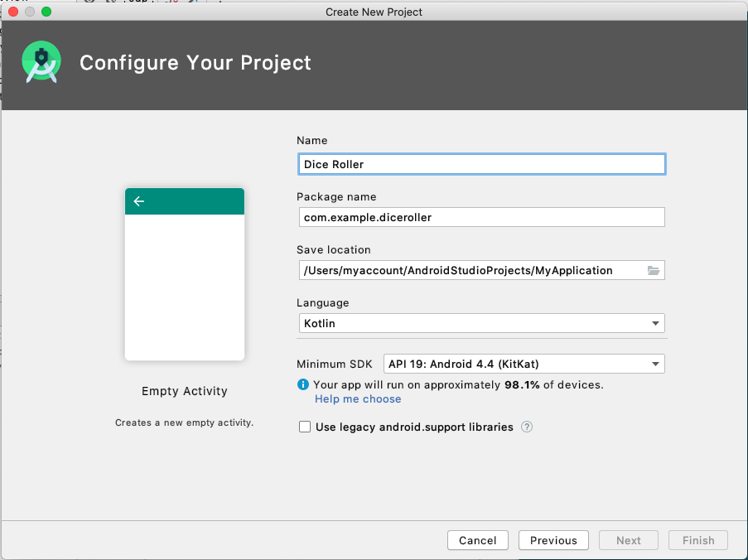Image resolution: width=748 pixels, height=560 pixels.
Task: Open the Help me choose link
Action: (358, 399)
